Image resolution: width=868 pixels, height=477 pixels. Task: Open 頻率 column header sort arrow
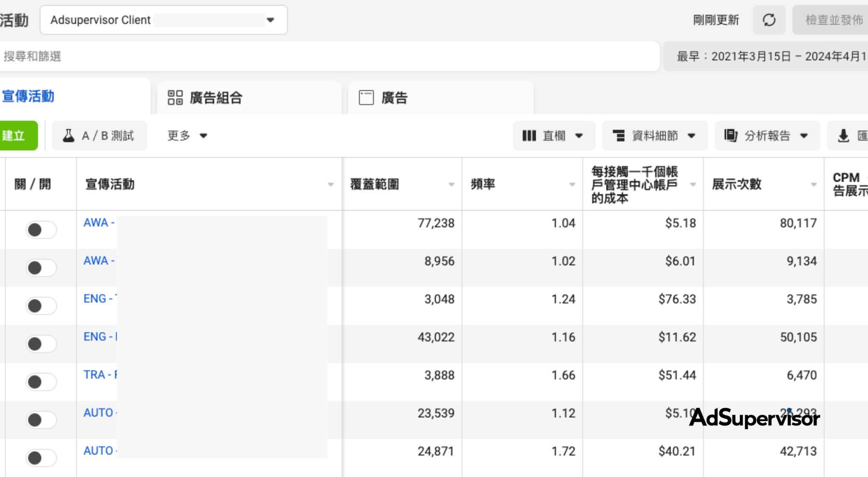572,185
